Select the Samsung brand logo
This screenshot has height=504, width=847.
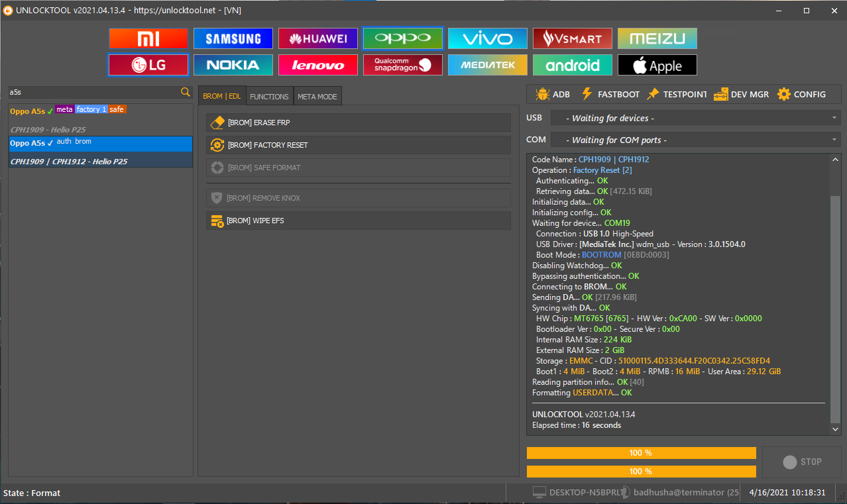[x=233, y=38]
